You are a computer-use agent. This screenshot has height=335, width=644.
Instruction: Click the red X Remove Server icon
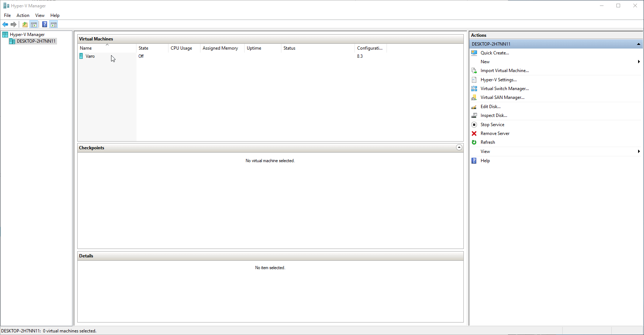click(474, 133)
